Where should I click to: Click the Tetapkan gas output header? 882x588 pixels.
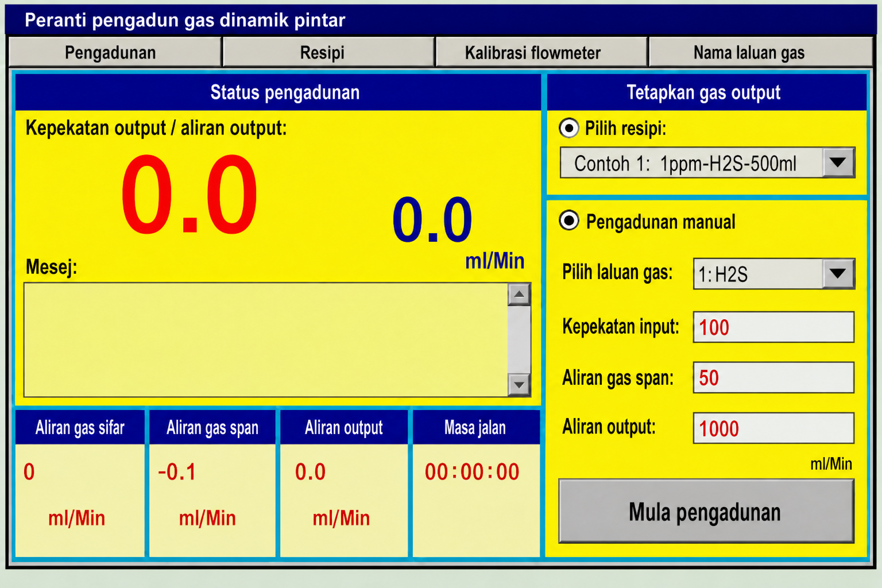706,92
